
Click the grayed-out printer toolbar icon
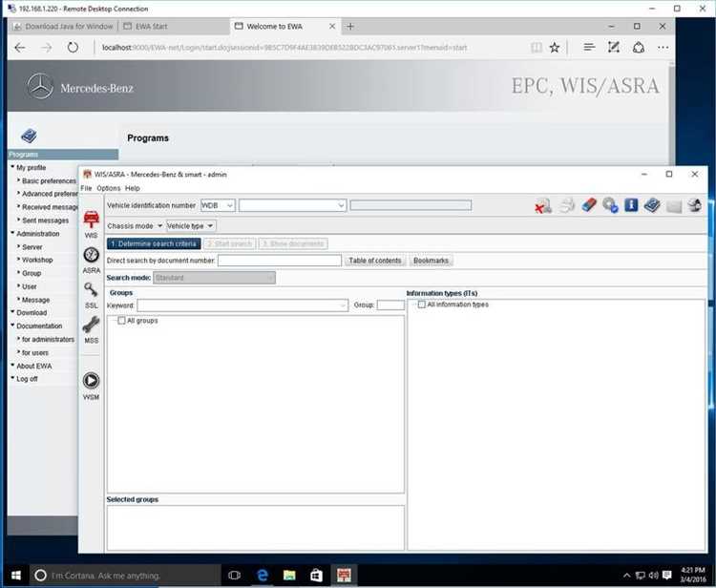[567, 206]
